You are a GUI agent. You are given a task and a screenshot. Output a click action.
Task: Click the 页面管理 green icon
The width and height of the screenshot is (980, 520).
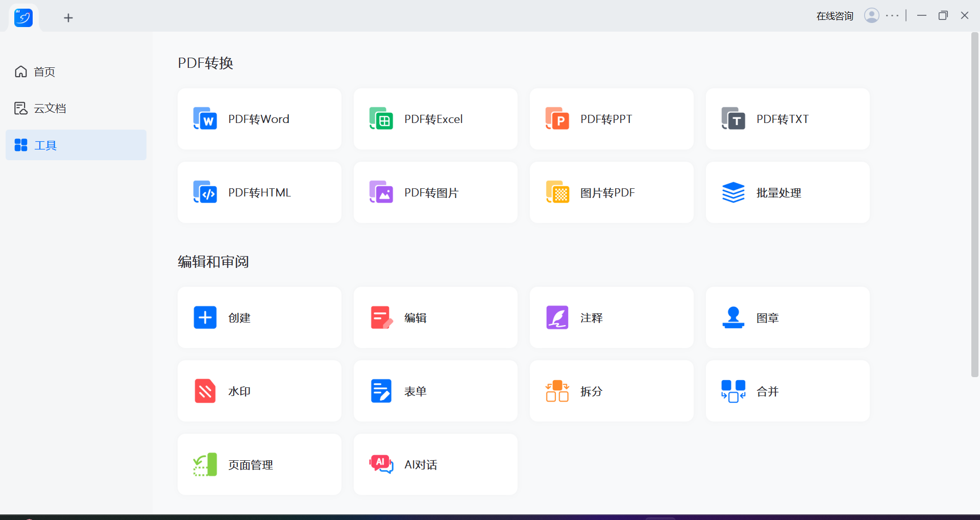[205, 464]
